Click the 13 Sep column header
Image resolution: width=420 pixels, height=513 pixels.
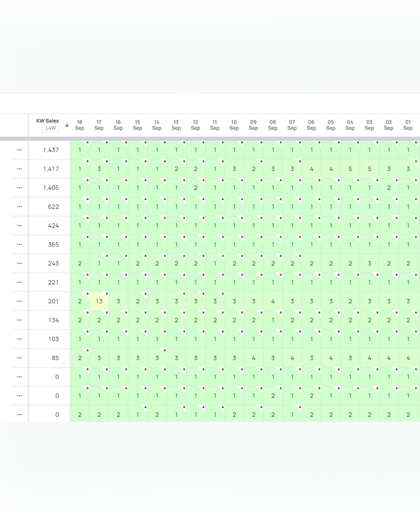[176, 125]
